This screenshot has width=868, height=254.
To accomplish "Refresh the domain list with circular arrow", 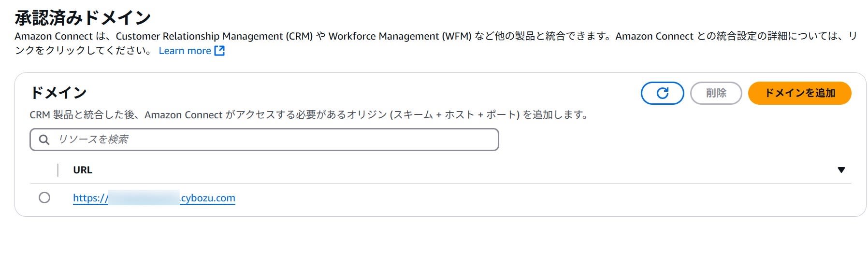I will click(x=662, y=93).
